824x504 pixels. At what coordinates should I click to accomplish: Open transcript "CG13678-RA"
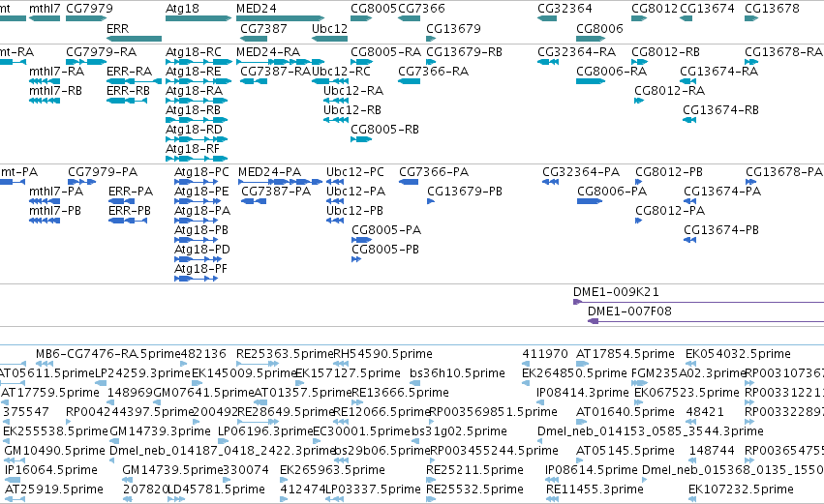tap(784, 52)
